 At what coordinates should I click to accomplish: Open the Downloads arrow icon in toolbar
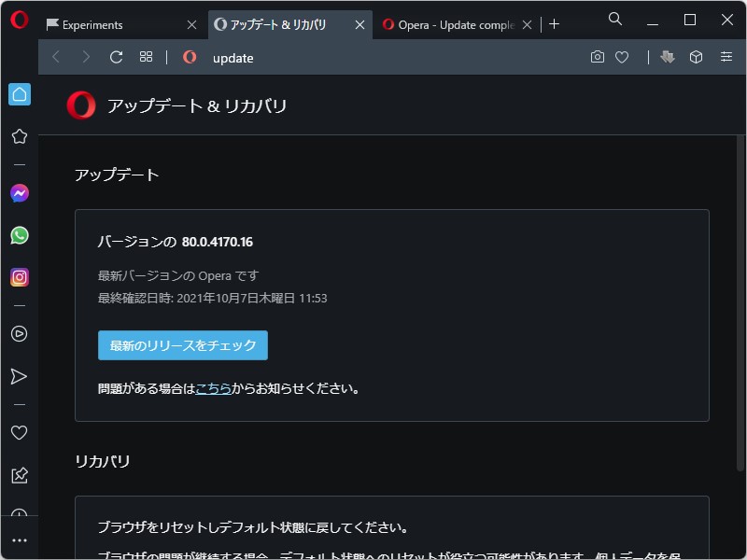pyautogui.click(x=666, y=57)
